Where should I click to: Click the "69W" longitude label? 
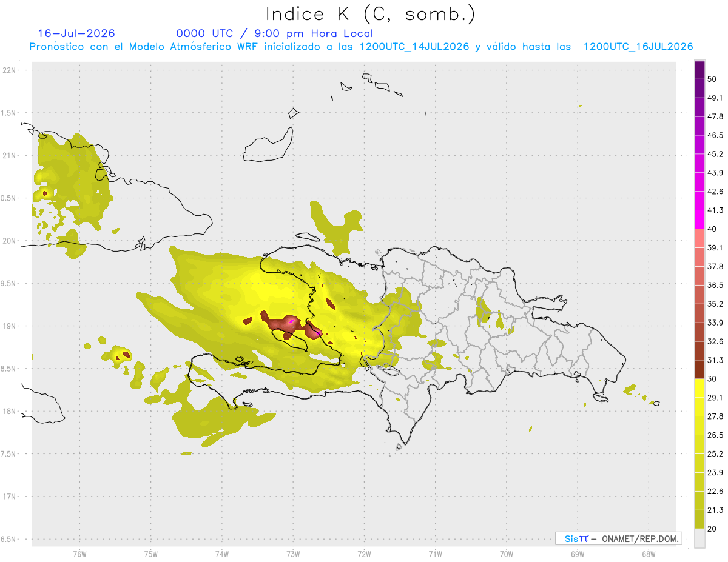(577, 554)
